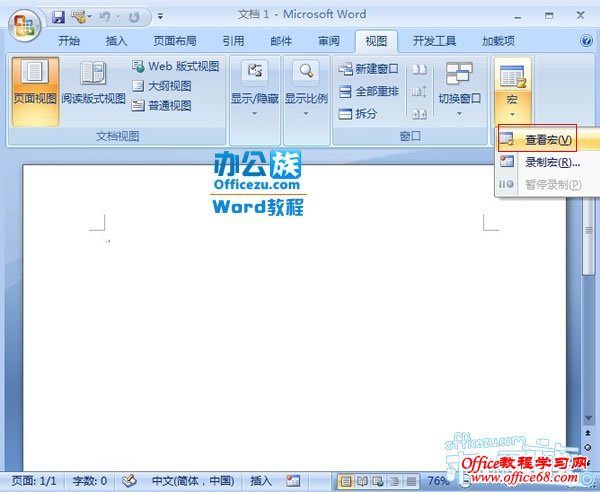
Task: Select the 邮件 ribbon tab
Action: 281,41
